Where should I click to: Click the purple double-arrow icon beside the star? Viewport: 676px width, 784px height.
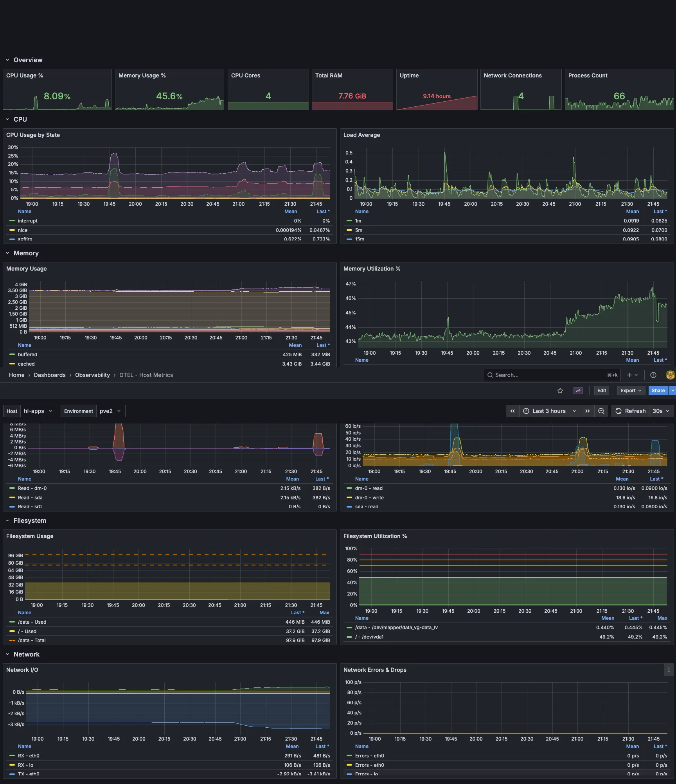click(578, 391)
